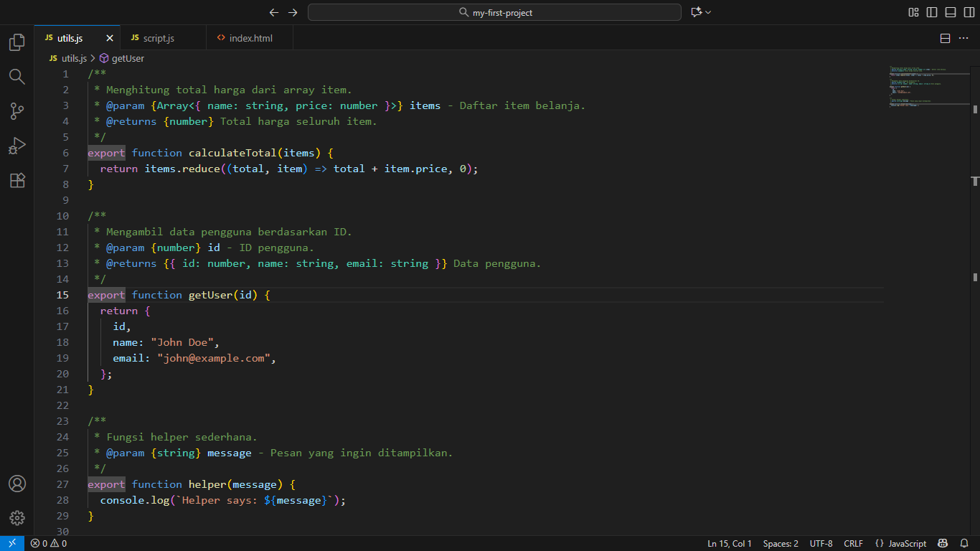
Task: Open the Explorer view in the activity bar
Action: tap(16, 42)
